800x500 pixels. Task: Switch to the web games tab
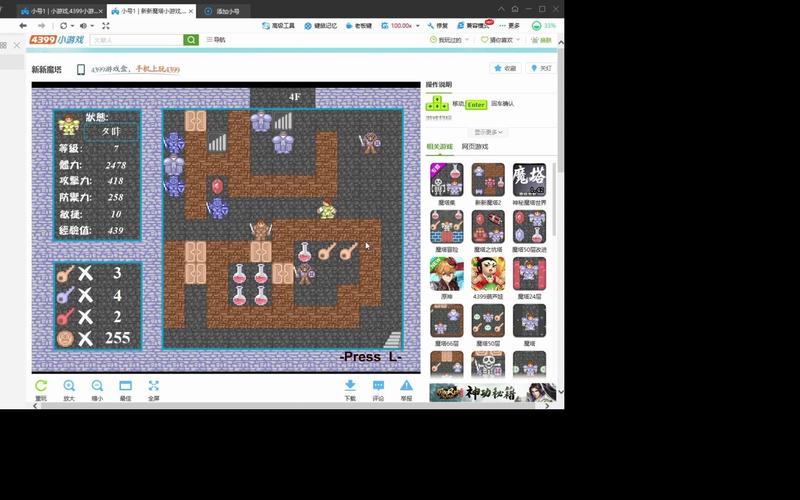(x=474, y=146)
